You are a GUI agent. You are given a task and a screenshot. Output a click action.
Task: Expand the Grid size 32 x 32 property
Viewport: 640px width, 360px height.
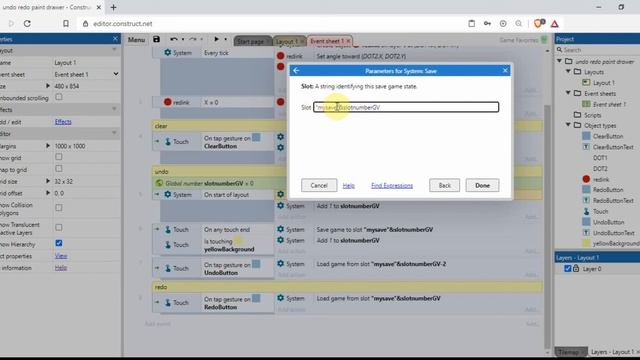coord(48,181)
